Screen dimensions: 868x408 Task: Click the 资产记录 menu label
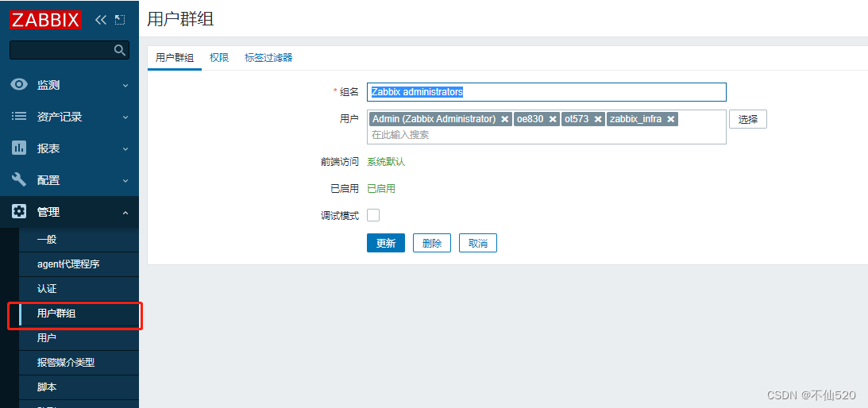(60, 117)
